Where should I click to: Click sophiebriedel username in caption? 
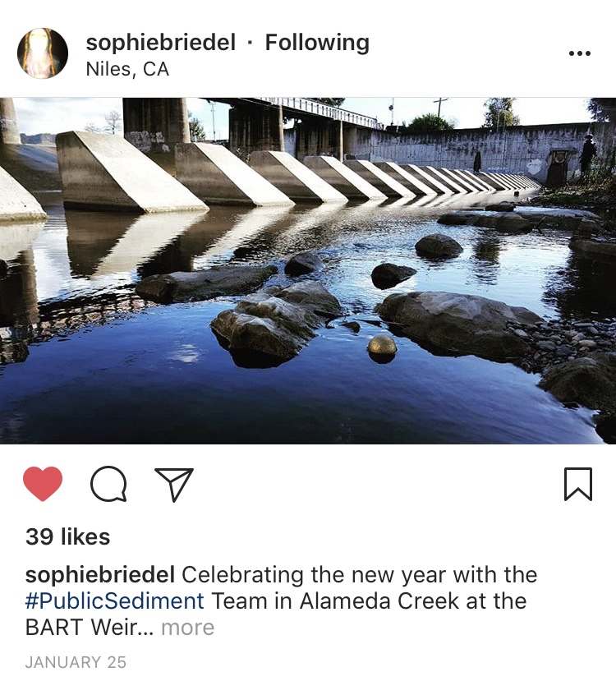[100, 574]
